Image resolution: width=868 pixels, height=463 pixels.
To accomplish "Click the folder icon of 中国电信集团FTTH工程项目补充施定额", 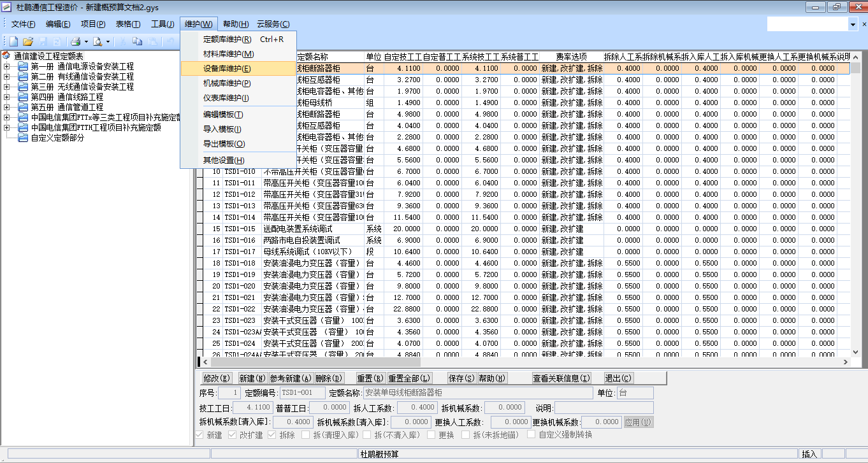I will [23, 127].
